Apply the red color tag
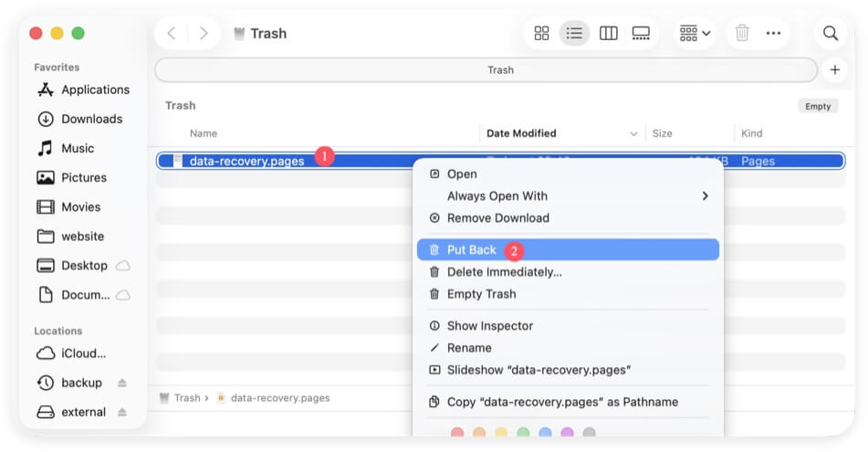 (457, 432)
